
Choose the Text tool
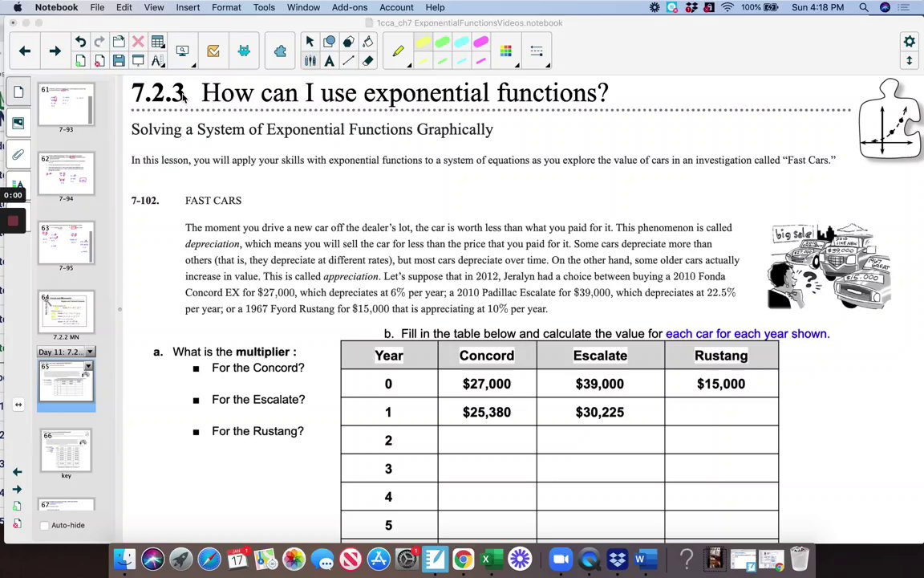pyautogui.click(x=330, y=60)
